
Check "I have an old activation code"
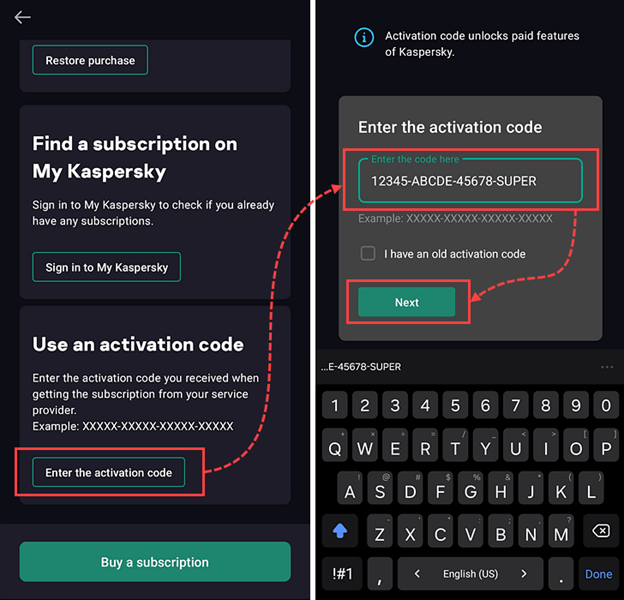[368, 253]
